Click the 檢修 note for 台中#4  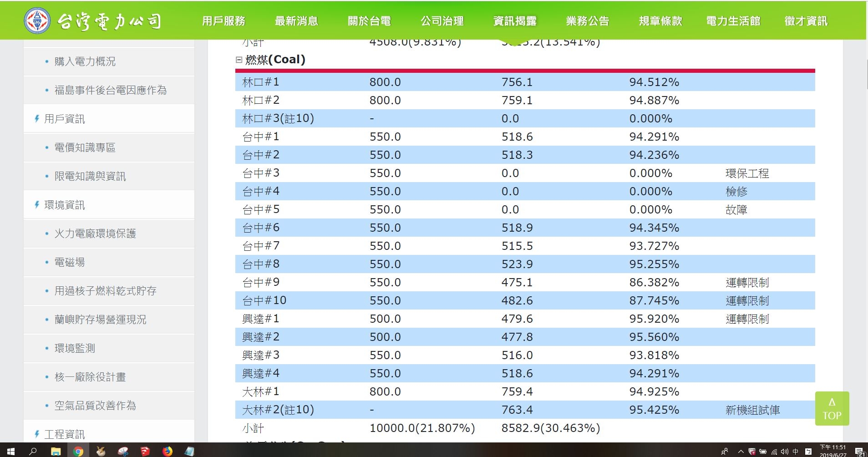coord(736,192)
